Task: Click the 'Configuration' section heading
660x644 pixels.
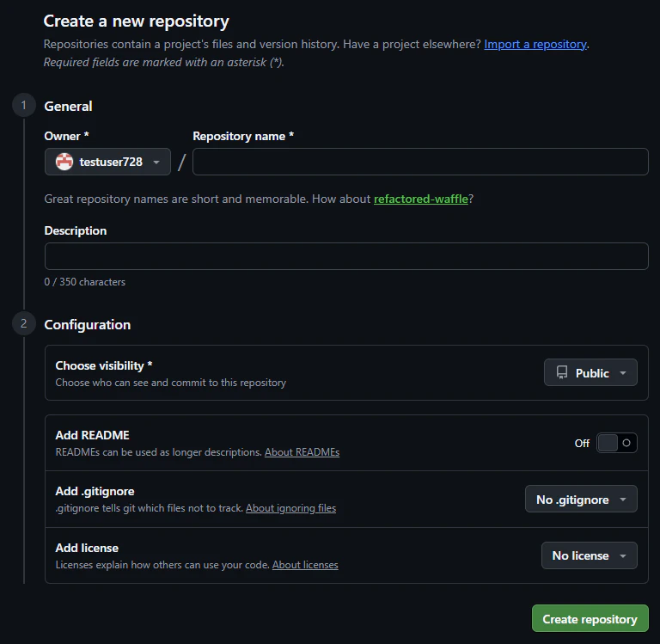Action: pos(88,325)
